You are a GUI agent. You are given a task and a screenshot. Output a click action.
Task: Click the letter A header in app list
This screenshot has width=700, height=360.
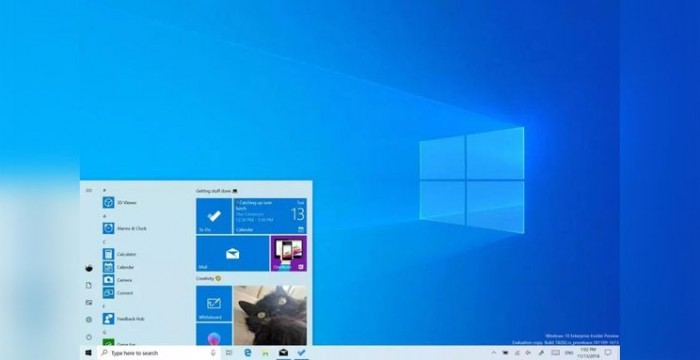click(x=104, y=216)
